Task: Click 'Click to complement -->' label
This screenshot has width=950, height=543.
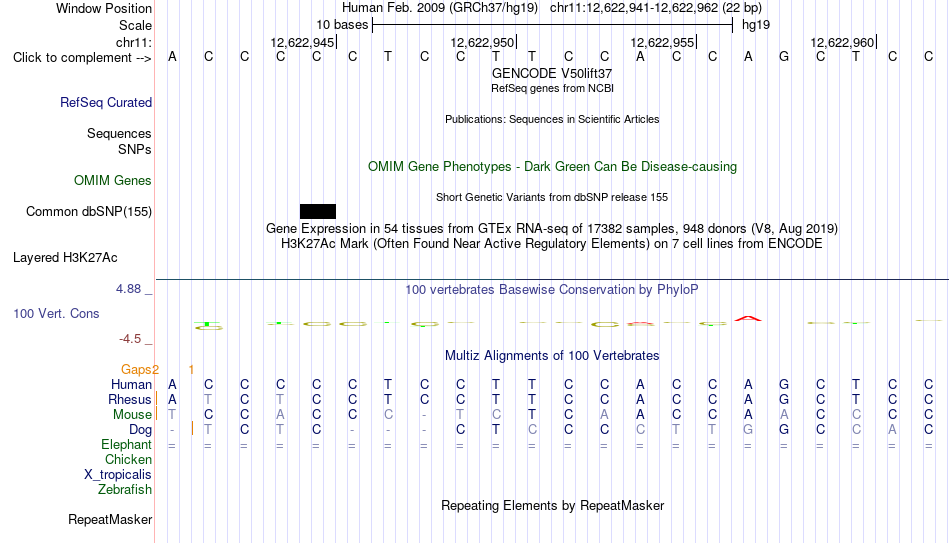Action: click(x=82, y=58)
